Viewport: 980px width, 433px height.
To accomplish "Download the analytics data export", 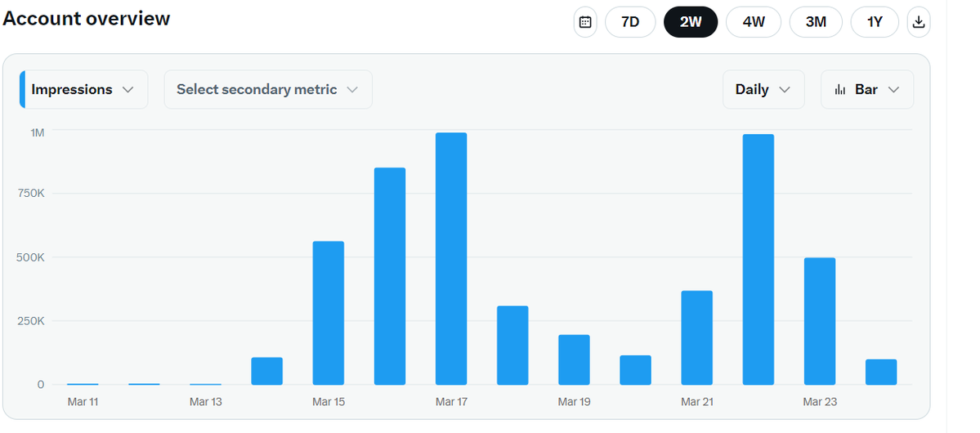I will [x=918, y=22].
